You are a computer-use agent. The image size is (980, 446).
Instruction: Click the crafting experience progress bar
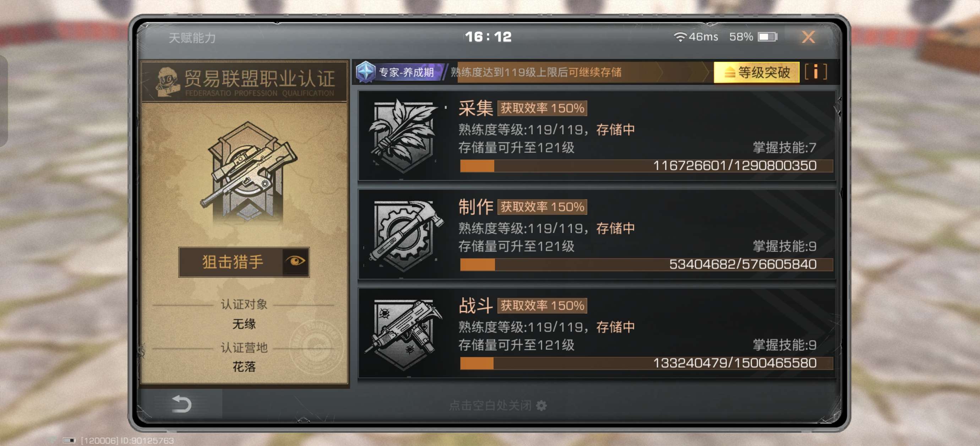pos(646,265)
